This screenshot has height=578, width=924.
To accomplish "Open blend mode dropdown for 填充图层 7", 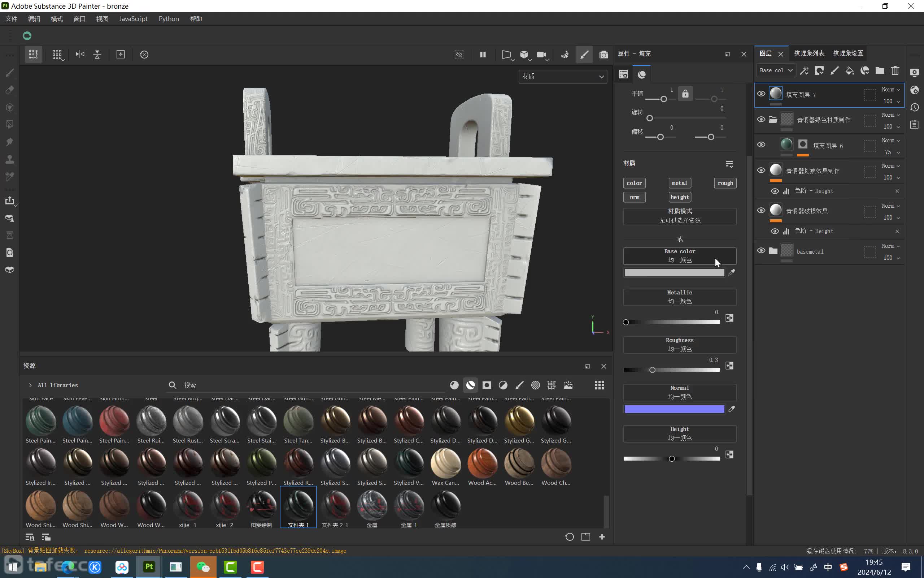I will [891, 90].
